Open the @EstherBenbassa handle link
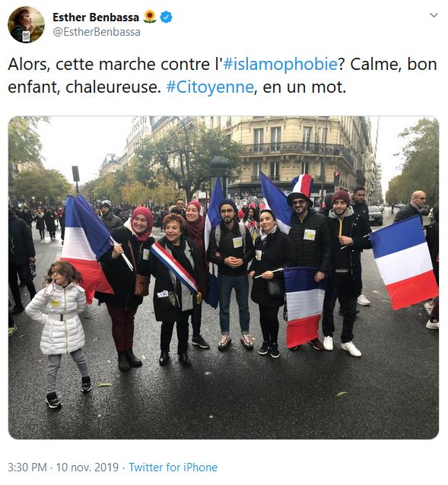 tap(97, 32)
